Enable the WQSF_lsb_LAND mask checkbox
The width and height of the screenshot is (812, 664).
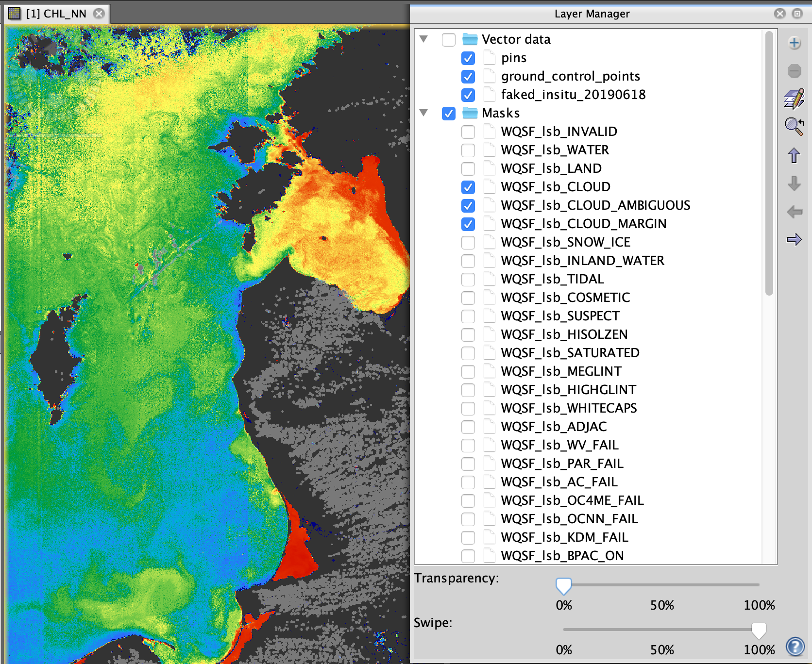468,169
